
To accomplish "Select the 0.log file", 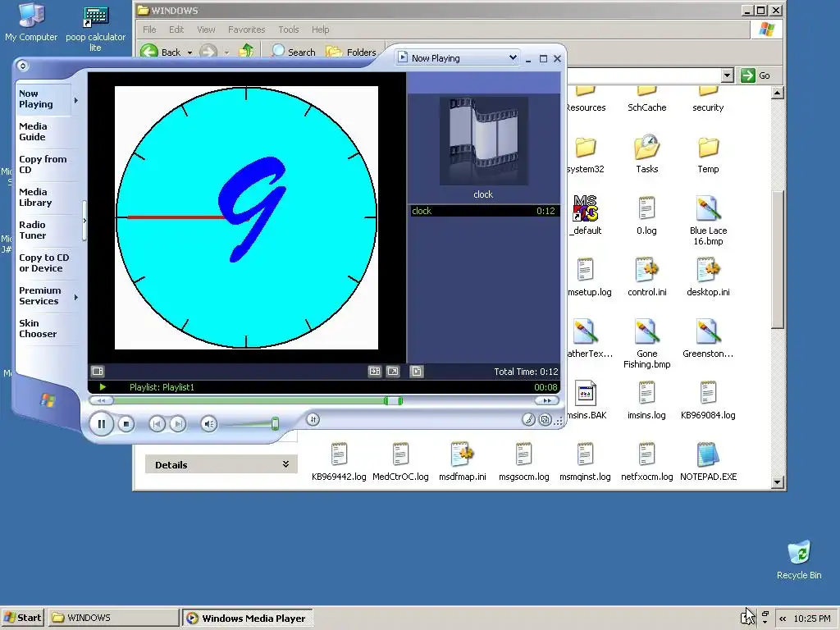I will (646, 216).
